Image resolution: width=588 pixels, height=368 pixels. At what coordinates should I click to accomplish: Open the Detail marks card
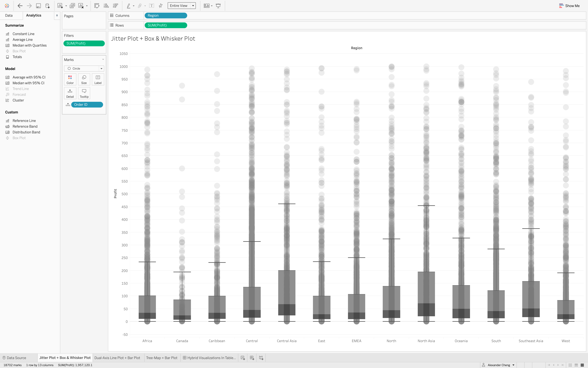pyautogui.click(x=70, y=93)
